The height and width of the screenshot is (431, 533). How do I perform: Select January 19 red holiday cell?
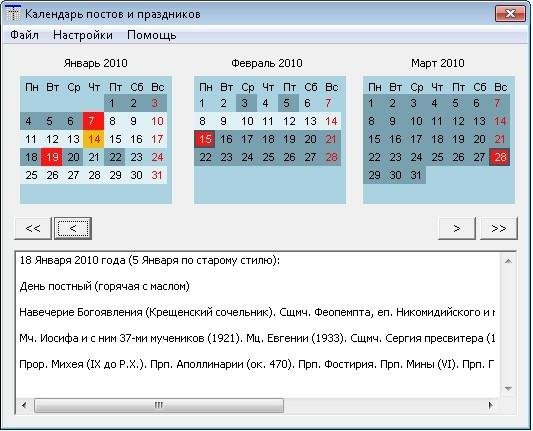(51, 157)
